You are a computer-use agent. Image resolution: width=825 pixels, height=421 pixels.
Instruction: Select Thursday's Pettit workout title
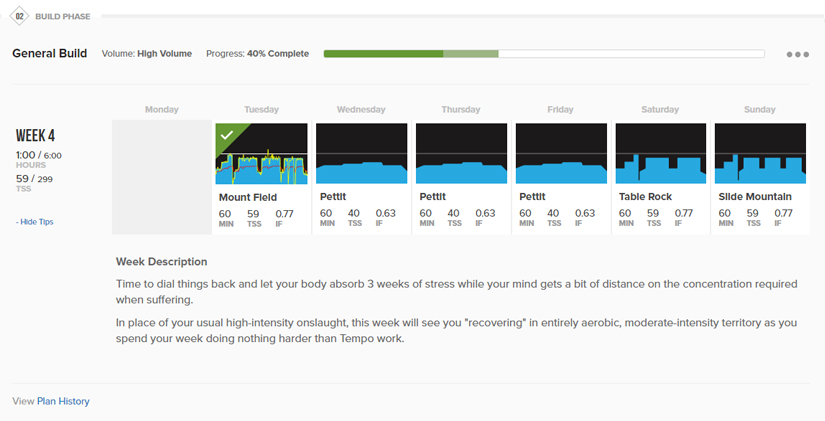(432, 197)
